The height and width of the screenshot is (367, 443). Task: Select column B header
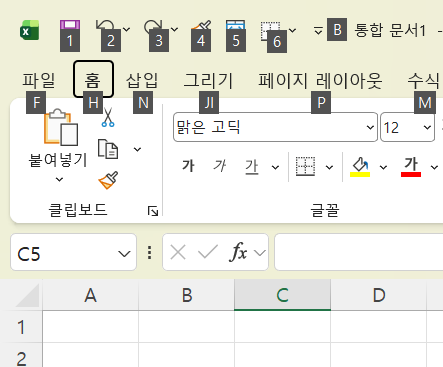click(x=186, y=295)
